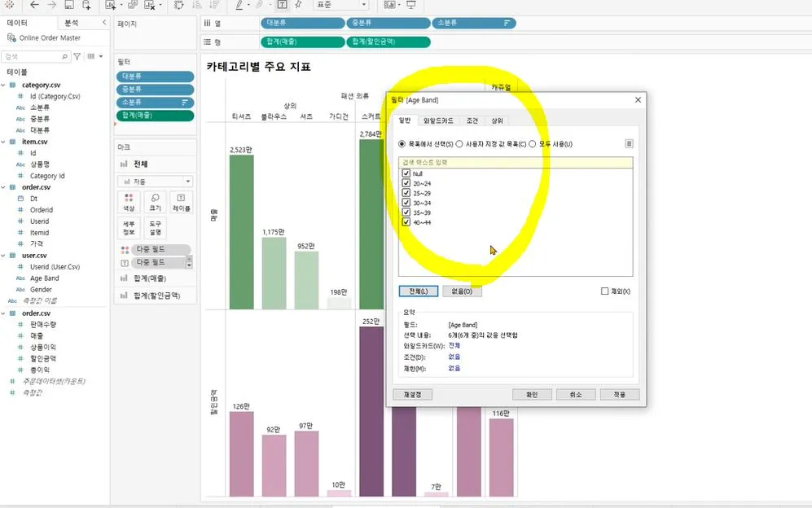
Task: Click the 취소 cancel button
Action: click(x=576, y=395)
